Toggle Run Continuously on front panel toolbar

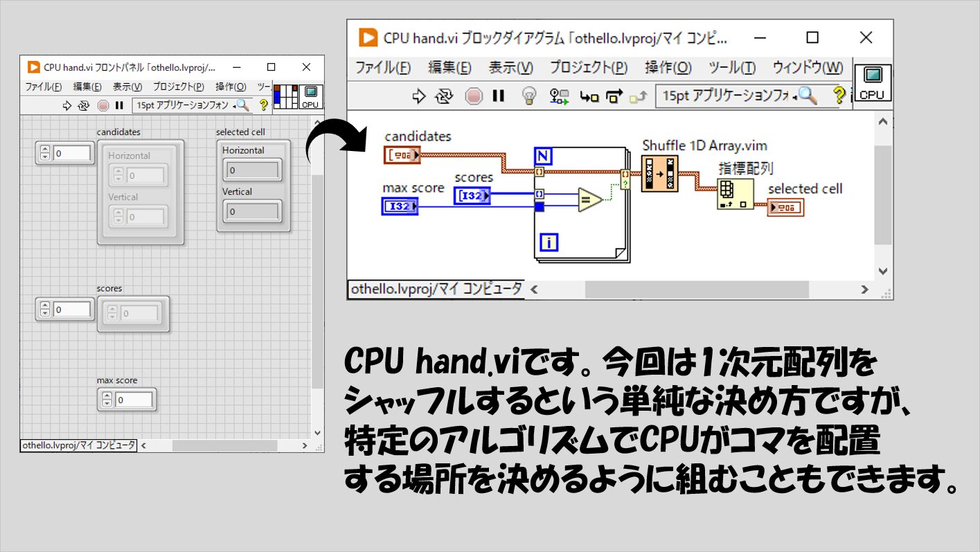click(84, 105)
